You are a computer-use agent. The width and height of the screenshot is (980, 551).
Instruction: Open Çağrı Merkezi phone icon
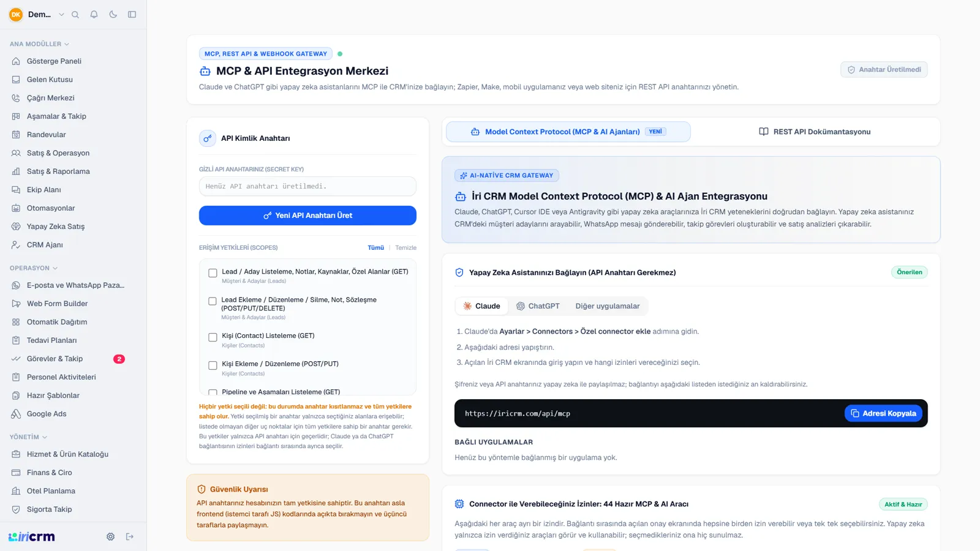coord(16,98)
